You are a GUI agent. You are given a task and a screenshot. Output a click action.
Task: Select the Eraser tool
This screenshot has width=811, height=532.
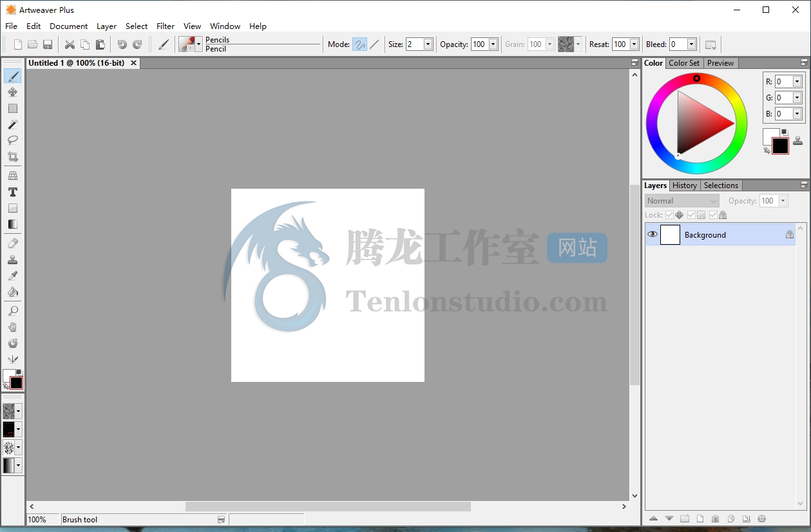13,243
